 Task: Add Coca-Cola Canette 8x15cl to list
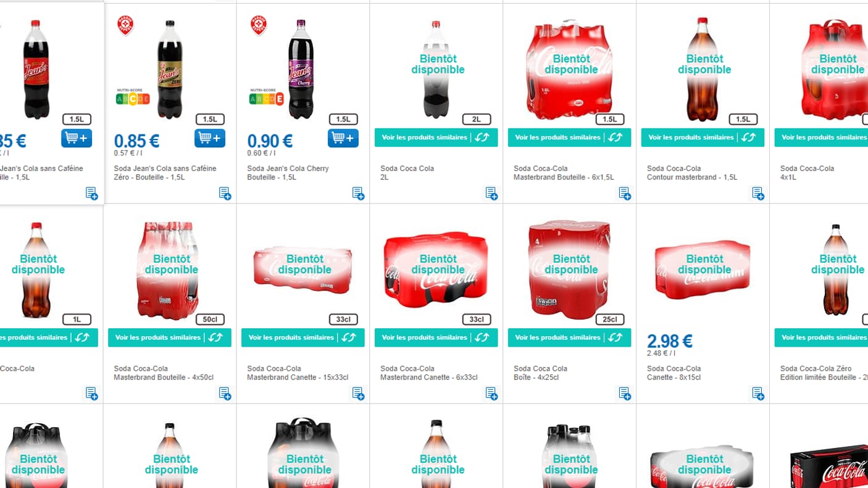pos(758,394)
